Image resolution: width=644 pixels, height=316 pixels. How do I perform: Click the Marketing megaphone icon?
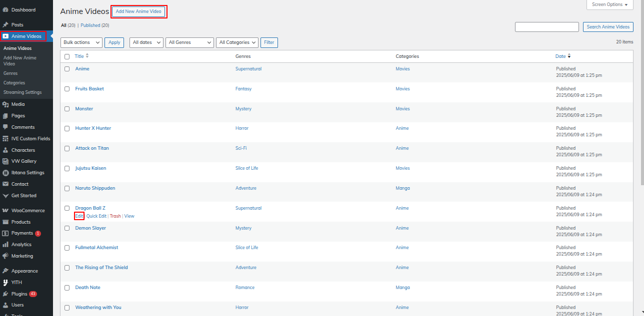tap(5, 256)
